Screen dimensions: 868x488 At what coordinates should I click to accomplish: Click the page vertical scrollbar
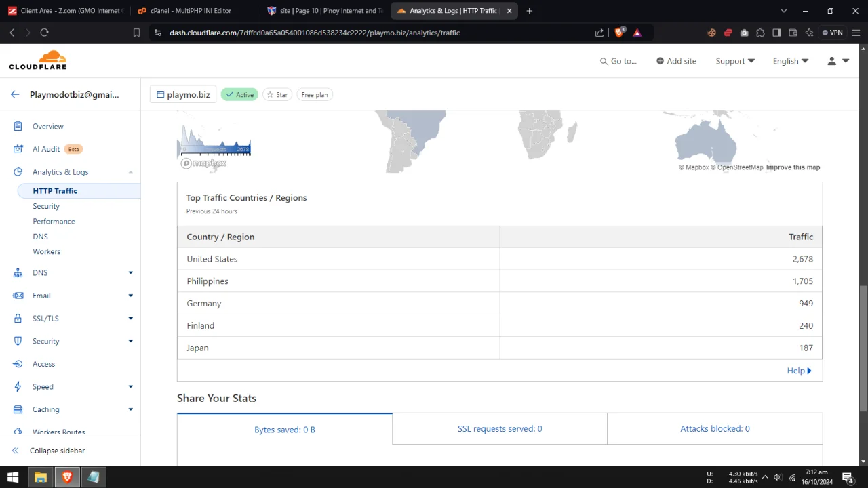click(863, 348)
